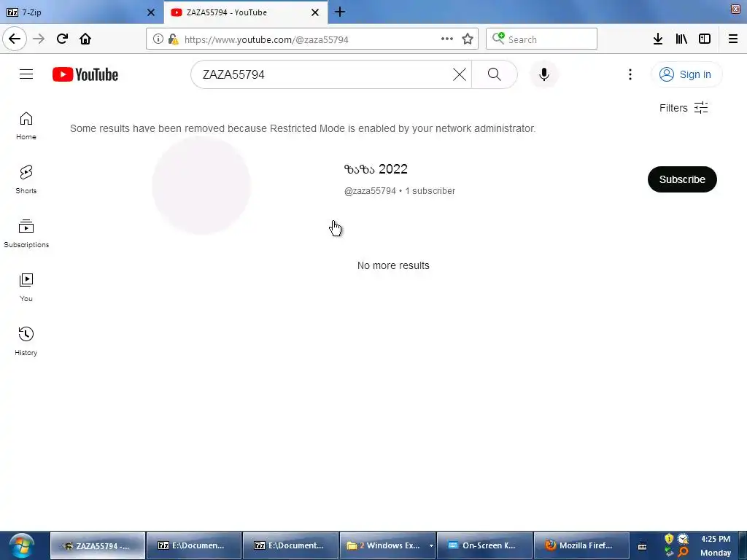Close the 7-Zip tab
Viewport: 747px width, 560px height.
click(x=151, y=12)
